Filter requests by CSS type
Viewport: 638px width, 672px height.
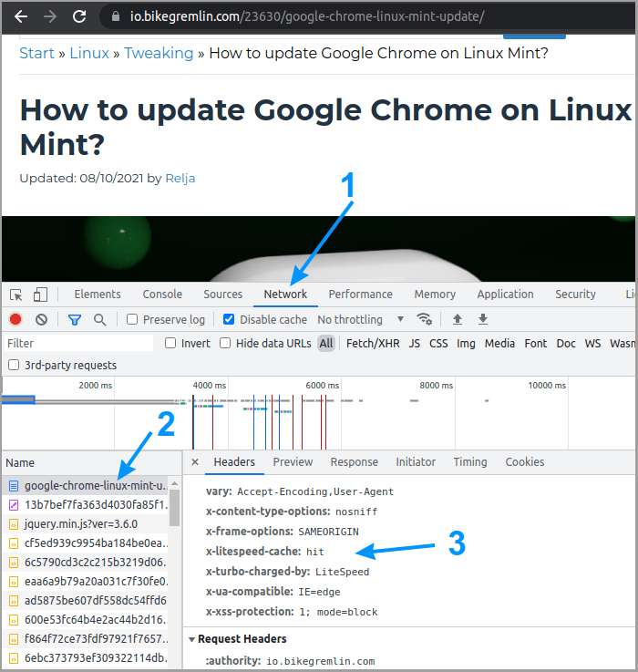coord(438,343)
